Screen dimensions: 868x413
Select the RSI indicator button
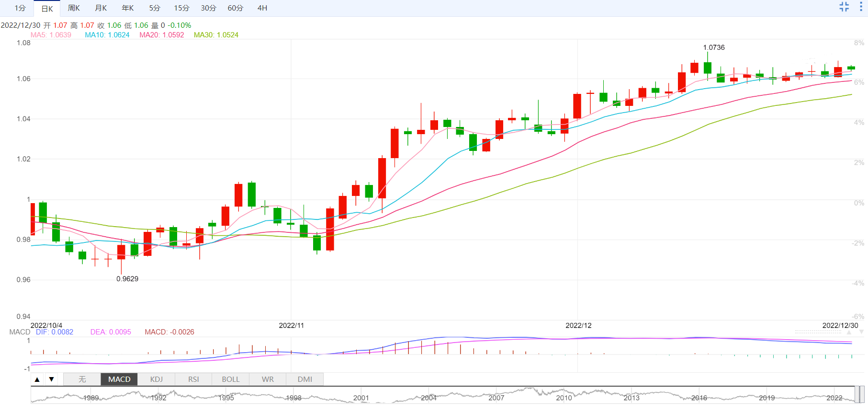coord(193,379)
